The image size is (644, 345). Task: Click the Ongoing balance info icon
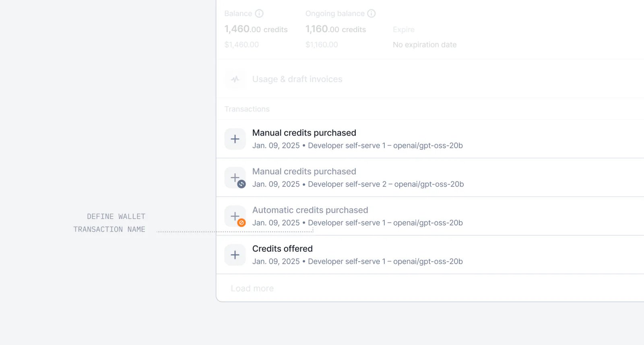pyautogui.click(x=372, y=14)
